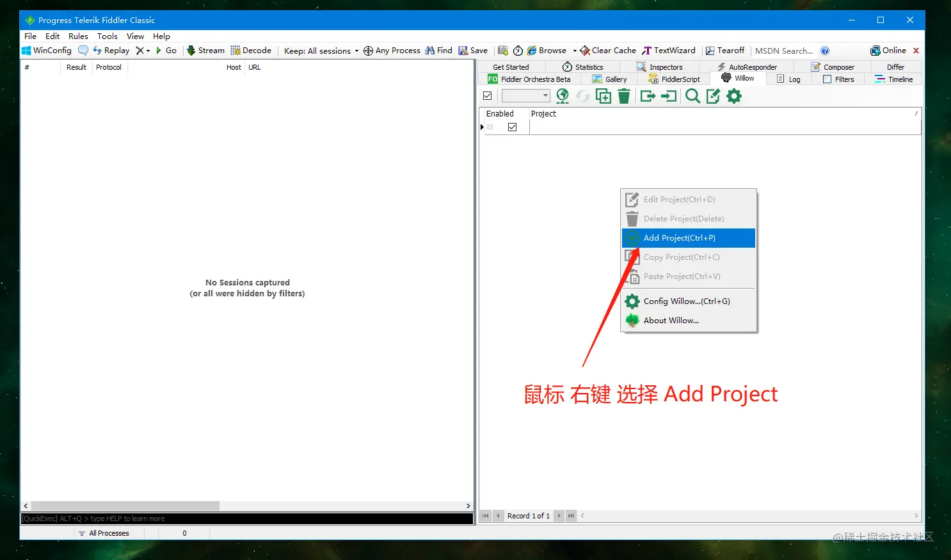Switch to the Get Started tab

[x=511, y=67]
